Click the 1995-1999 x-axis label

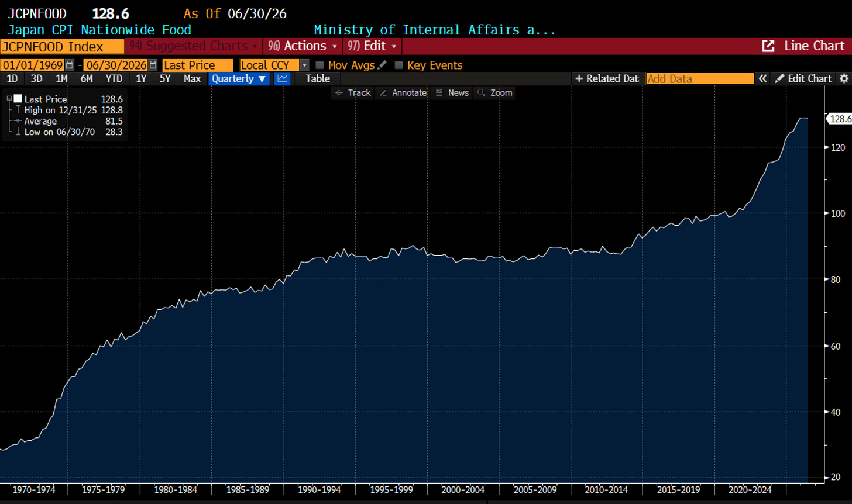click(393, 489)
